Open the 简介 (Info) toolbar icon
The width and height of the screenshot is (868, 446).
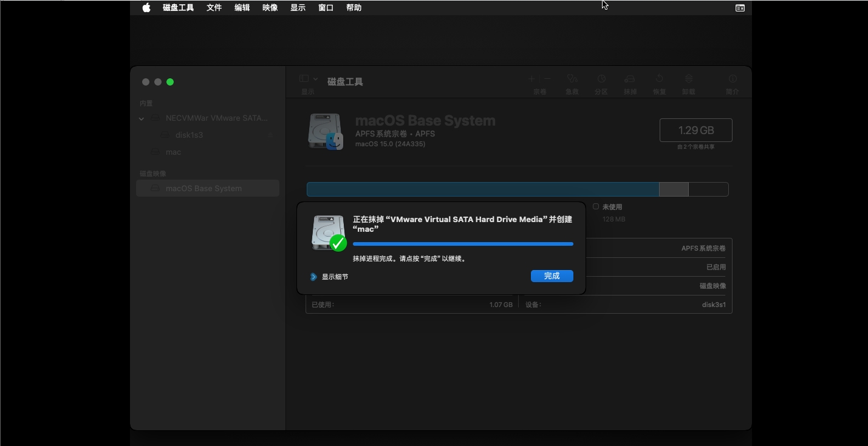[733, 79]
